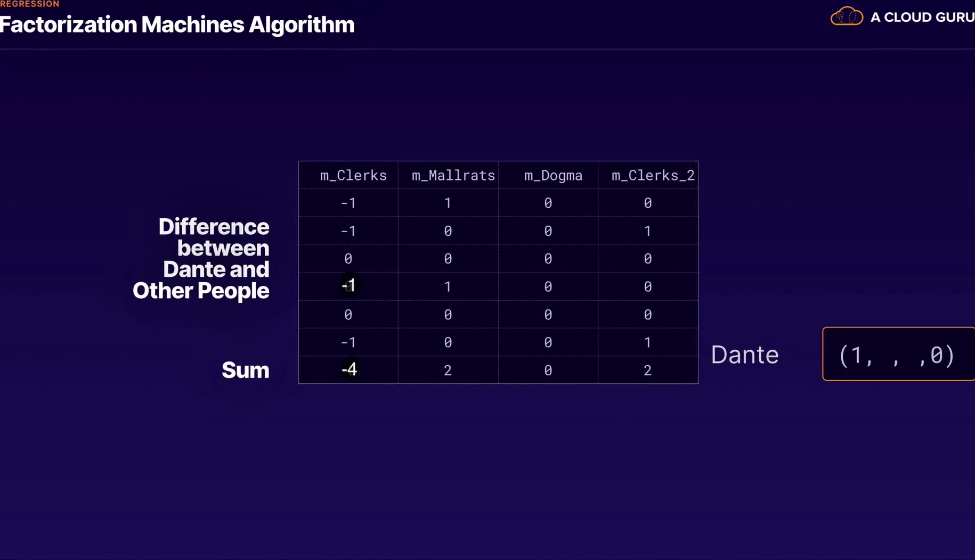Viewport: 975px width, 560px height.
Task: Click the A Cloud Guru cloud logo icon
Action: pyautogui.click(x=847, y=17)
